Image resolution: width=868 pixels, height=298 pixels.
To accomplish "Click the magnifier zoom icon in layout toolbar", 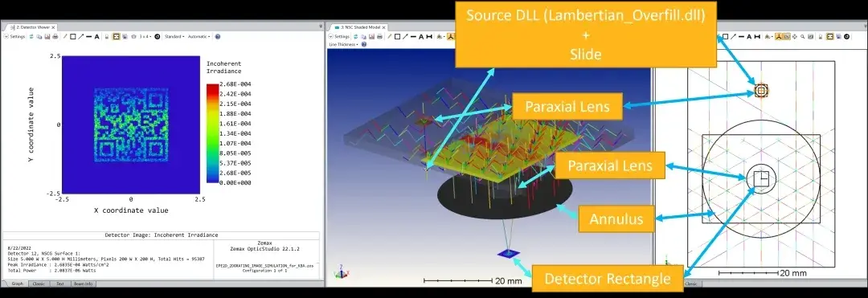I will [x=802, y=36].
